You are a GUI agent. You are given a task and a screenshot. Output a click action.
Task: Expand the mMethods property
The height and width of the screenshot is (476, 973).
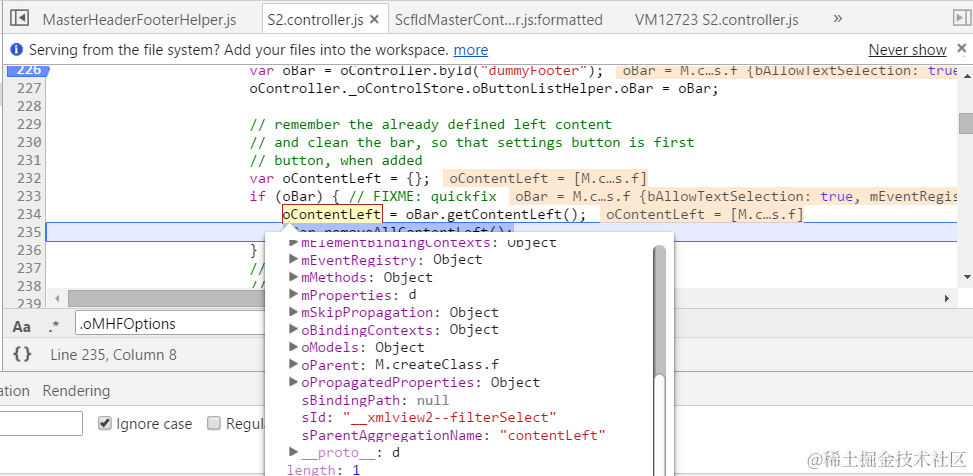294,277
